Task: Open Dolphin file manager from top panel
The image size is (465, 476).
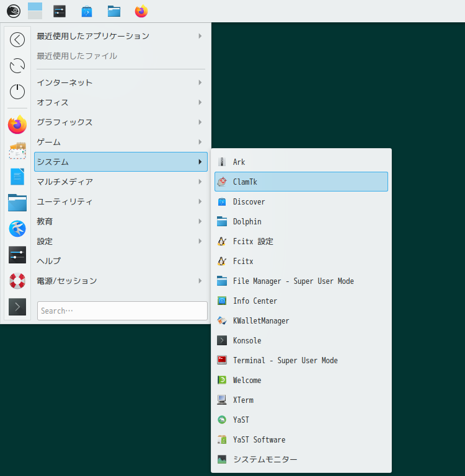Action: [114, 12]
